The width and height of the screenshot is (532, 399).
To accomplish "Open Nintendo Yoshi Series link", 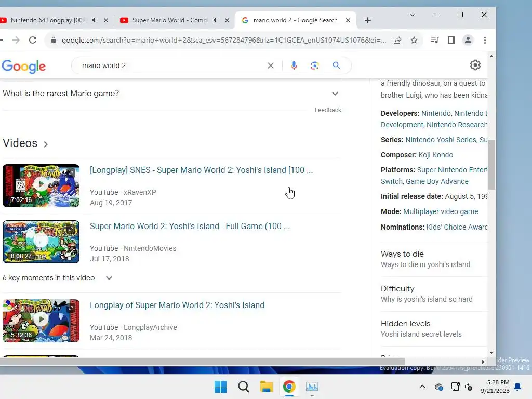I will pyautogui.click(x=441, y=140).
